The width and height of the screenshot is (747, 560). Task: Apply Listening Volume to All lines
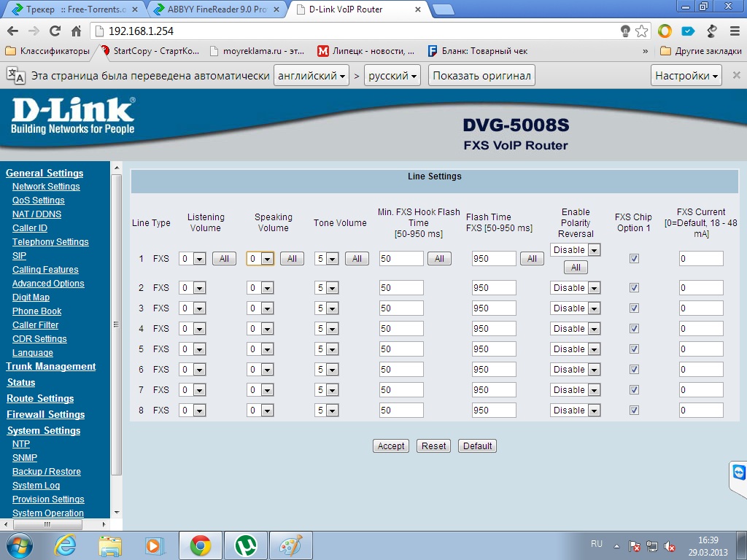224,259
